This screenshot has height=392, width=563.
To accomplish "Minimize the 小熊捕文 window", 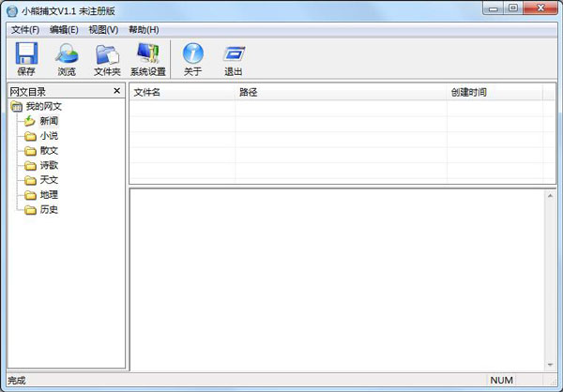I will coord(493,8).
